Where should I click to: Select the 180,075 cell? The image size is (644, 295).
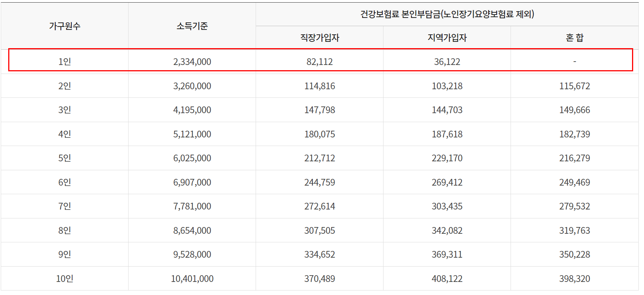pos(320,134)
